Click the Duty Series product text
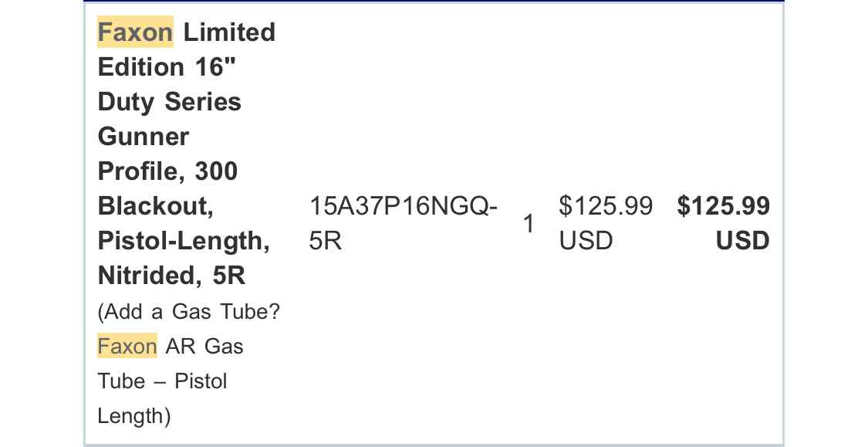The height and width of the screenshot is (447, 868). (x=170, y=102)
